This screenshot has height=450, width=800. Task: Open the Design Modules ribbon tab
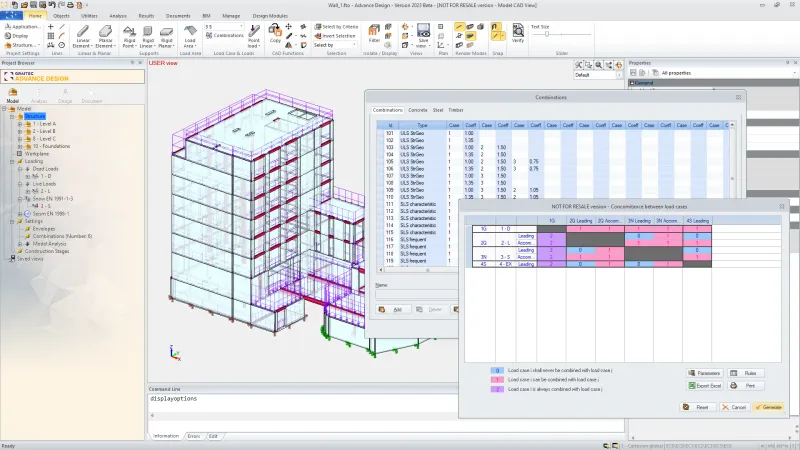click(270, 16)
